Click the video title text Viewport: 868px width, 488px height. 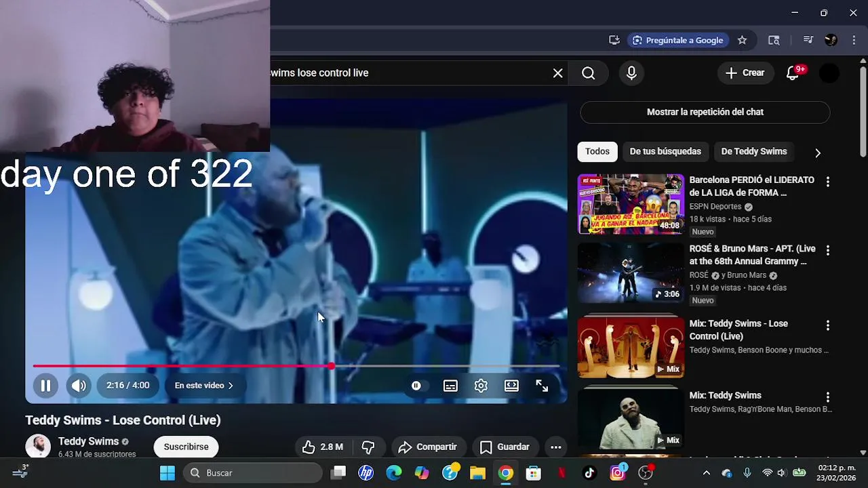pos(123,420)
